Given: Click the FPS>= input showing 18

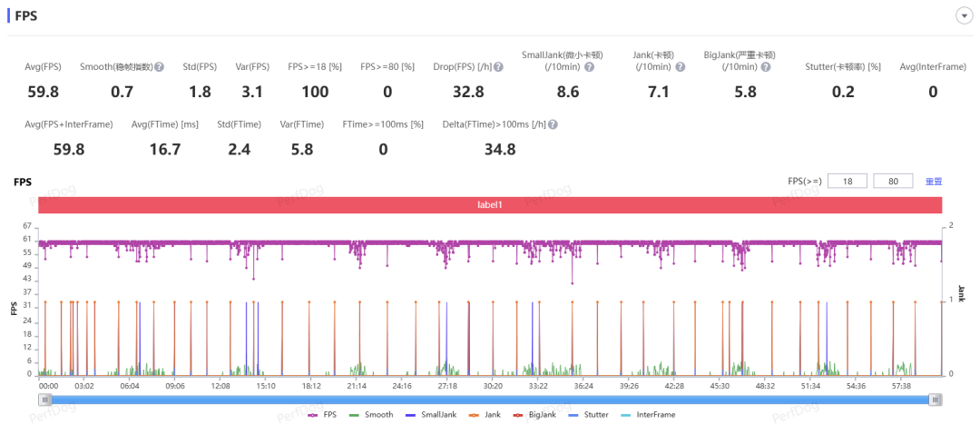Looking at the screenshot, I should tap(848, 182).
